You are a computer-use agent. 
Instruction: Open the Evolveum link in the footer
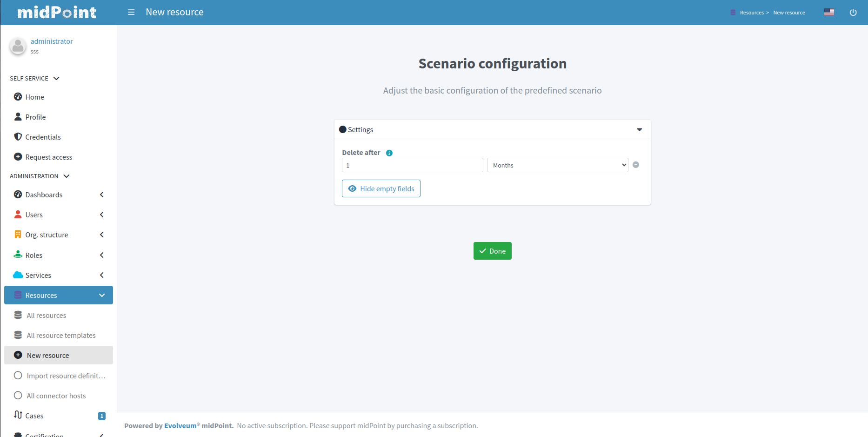[x=180, y=425]
